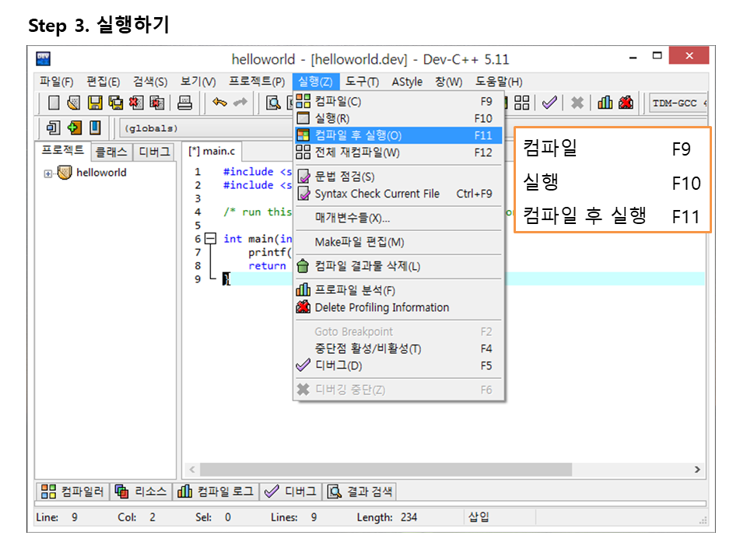Choose 컴파일 후 실행(O) F11 menu item
The height and width of the screenshot is (560, 747).
click(398, 135)
